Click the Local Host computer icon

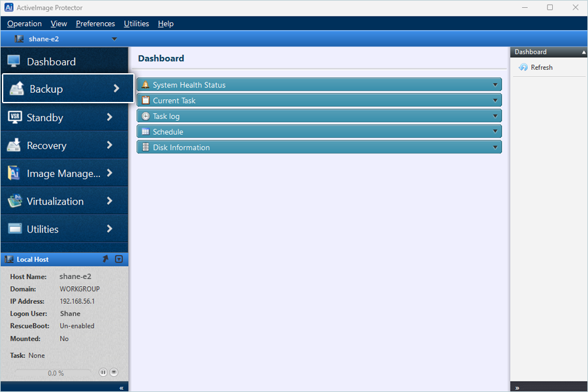point(9,259)
